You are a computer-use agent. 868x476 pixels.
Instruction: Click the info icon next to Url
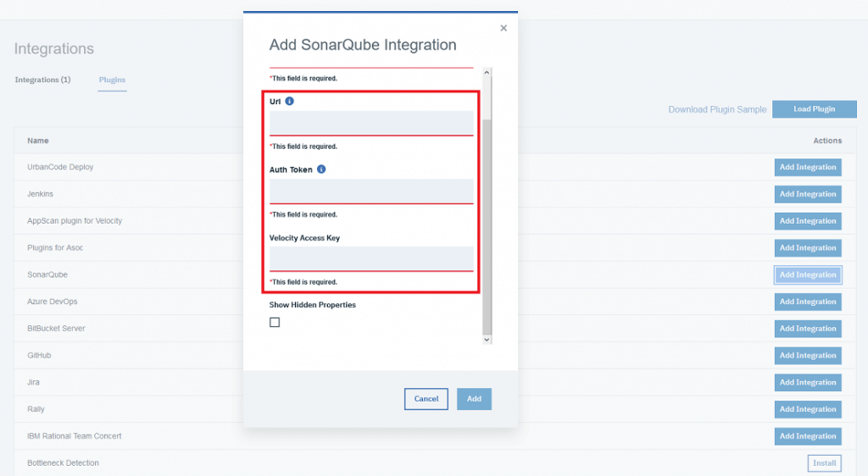290,101
